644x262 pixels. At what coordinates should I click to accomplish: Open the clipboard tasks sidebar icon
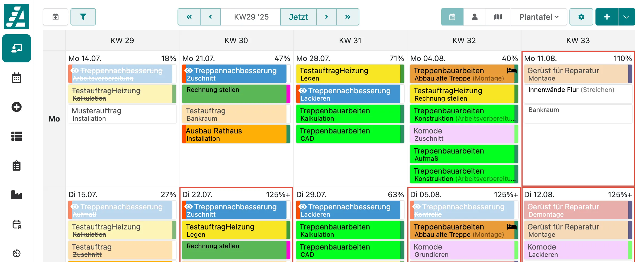pyautogui.click(x=17, y=165)
